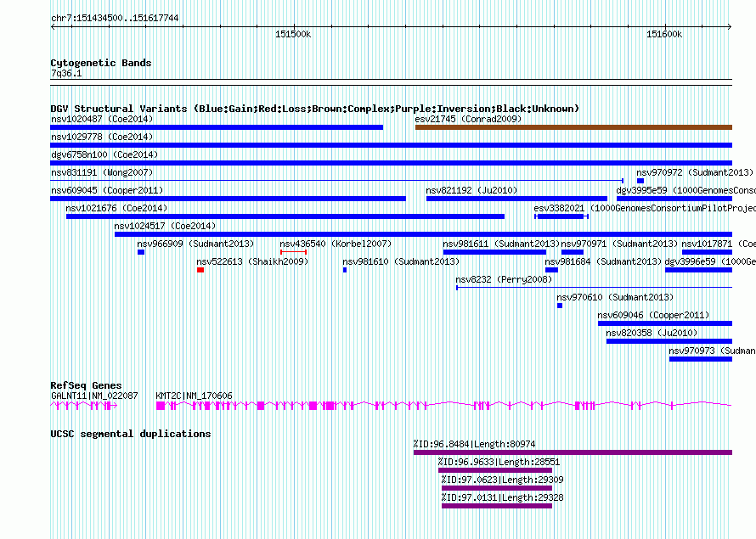Viewport: 756px width, 539px height.
Task: Click the 7q36.1 cytogenetic band line
Action: tap(391, 82)
